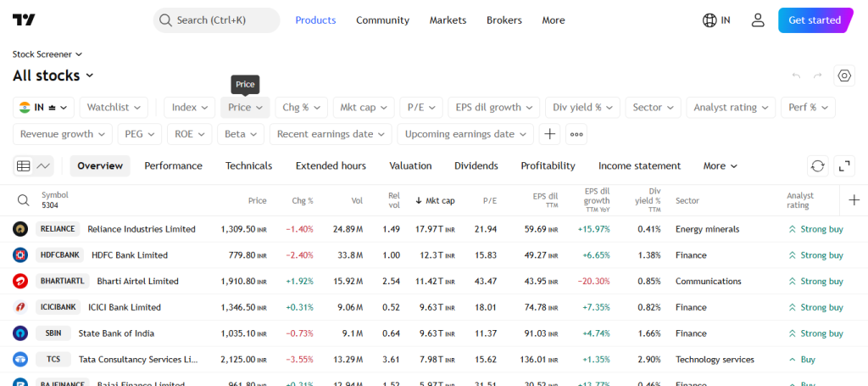Open the More navigation menu
Image resolution: width=868 pixels, height=386 pixels.
554,20
